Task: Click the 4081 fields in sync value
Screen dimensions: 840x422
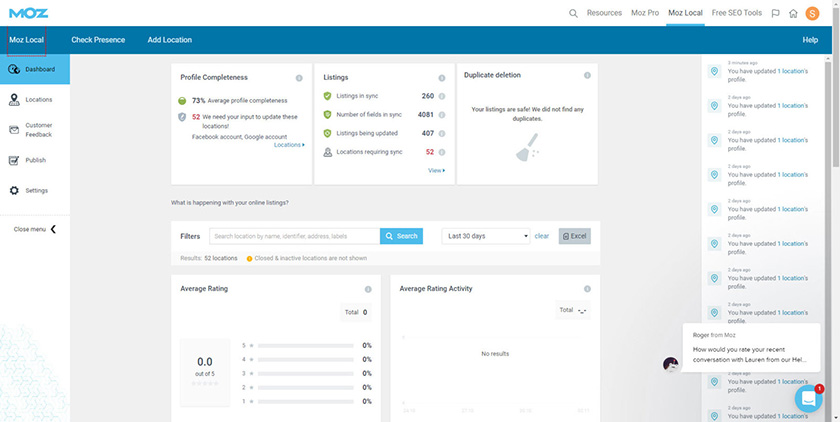Action: (x=426, y=115)
